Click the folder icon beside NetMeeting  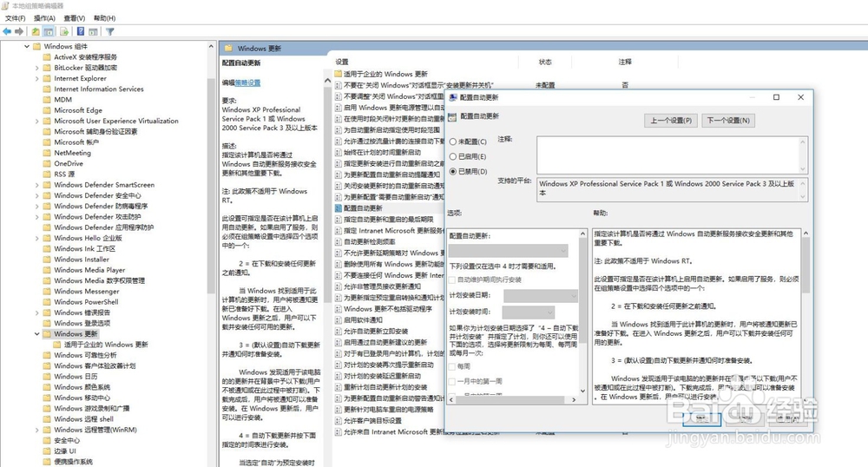(48, 153)
